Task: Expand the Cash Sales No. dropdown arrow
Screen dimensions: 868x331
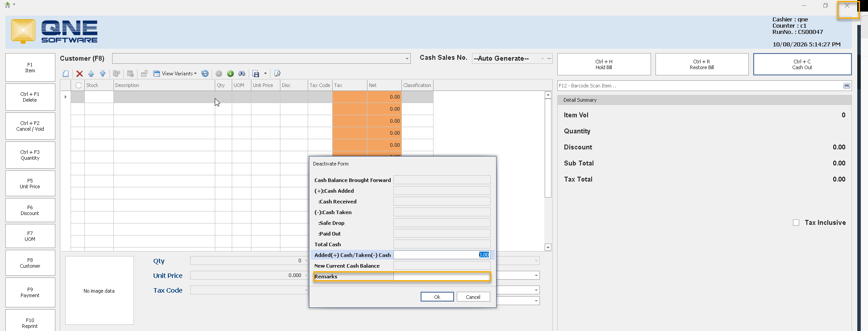Action: click(542, 58)
